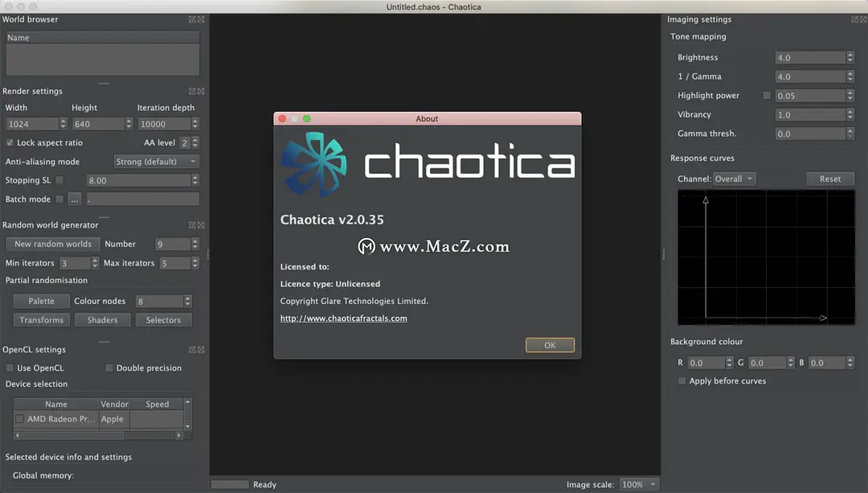This screenshot has width=868, height=493.
Task: Click the "Ready" status text
Action: (264, 485)
